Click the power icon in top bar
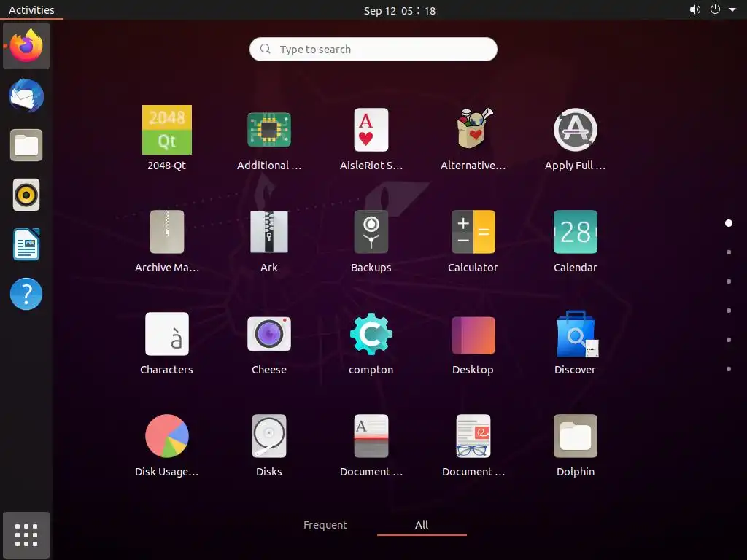747x560 pixels. click(715, 9)
